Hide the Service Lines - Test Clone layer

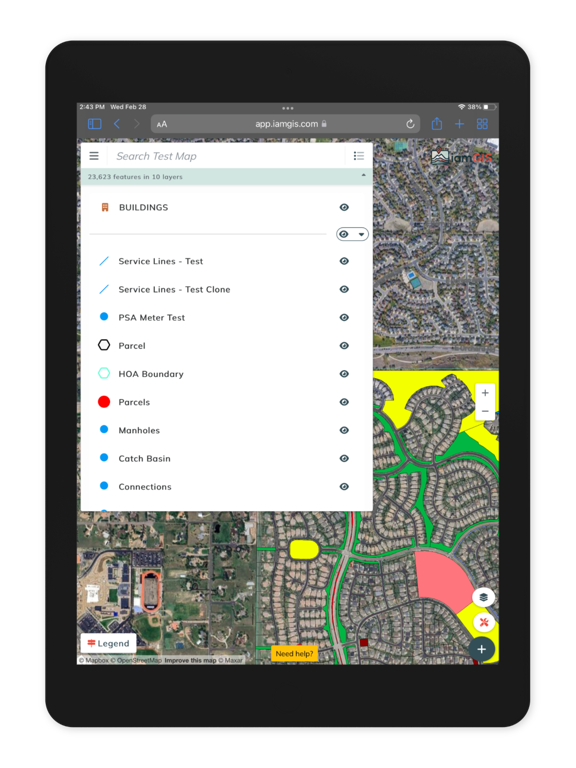click(x=344, y=289)
